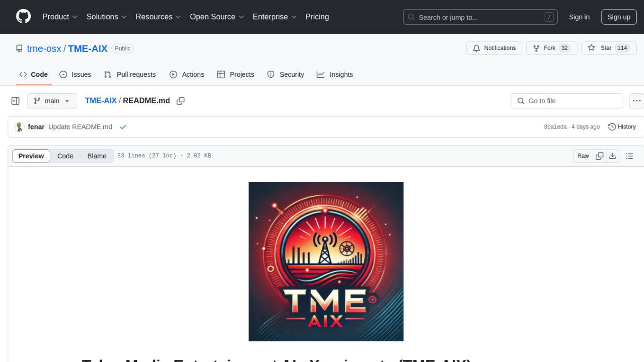Expand the Solutions menu

[107, 17]
